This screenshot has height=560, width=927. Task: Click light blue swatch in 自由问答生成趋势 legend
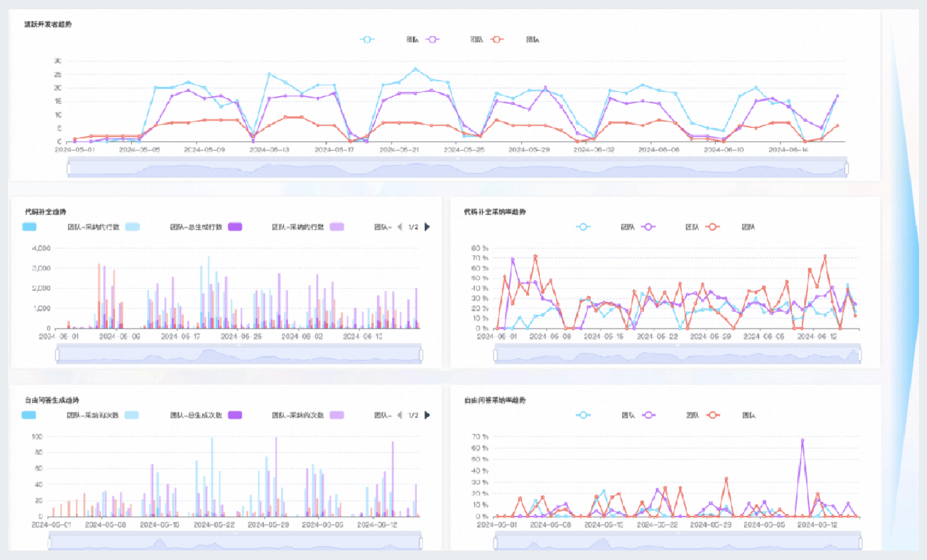click(x=132, y=415)
